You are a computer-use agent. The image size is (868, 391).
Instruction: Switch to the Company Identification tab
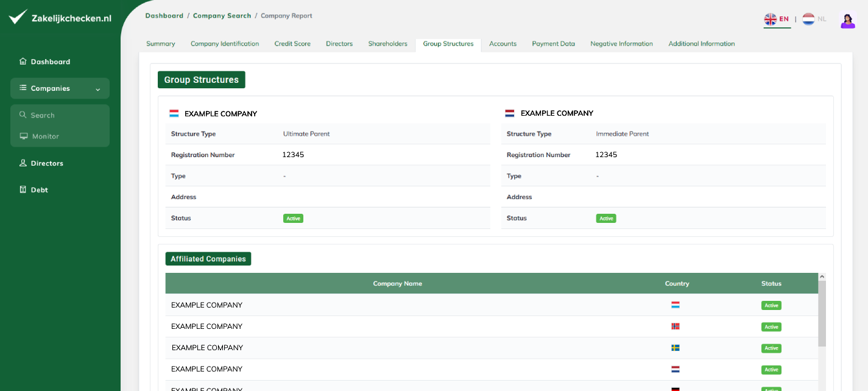[x=225, y=44]
